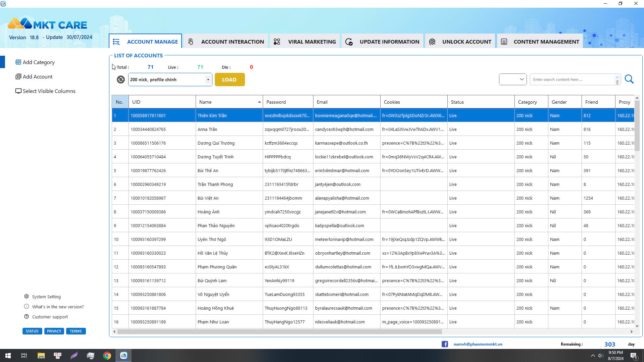
Task: Click the refresh accounts icon
Action: 121,80
